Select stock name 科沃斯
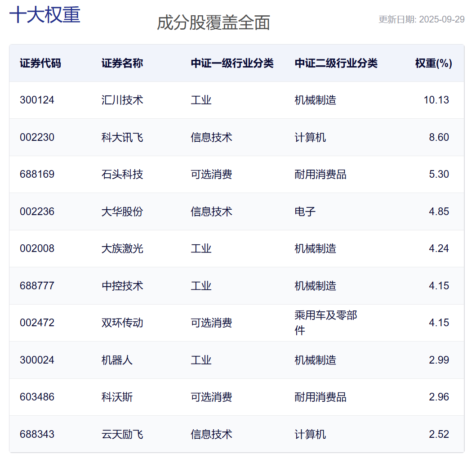 coord(117,397)
